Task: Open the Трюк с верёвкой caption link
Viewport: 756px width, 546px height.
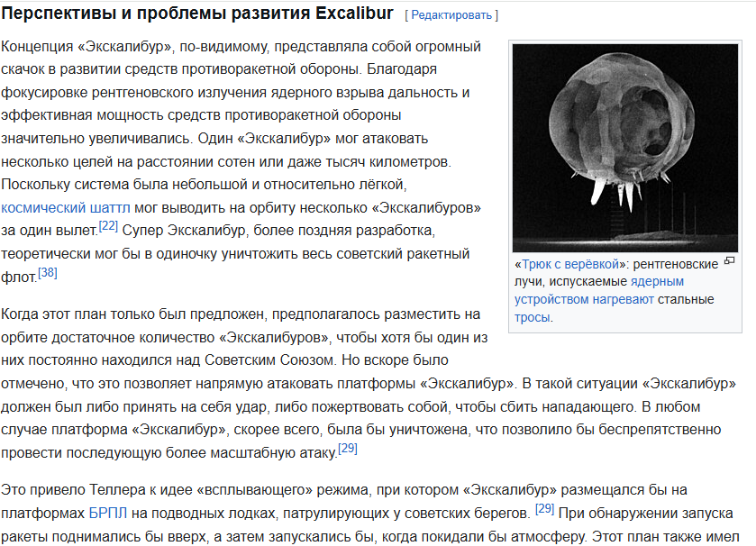Action: click(x=570, y=264)
